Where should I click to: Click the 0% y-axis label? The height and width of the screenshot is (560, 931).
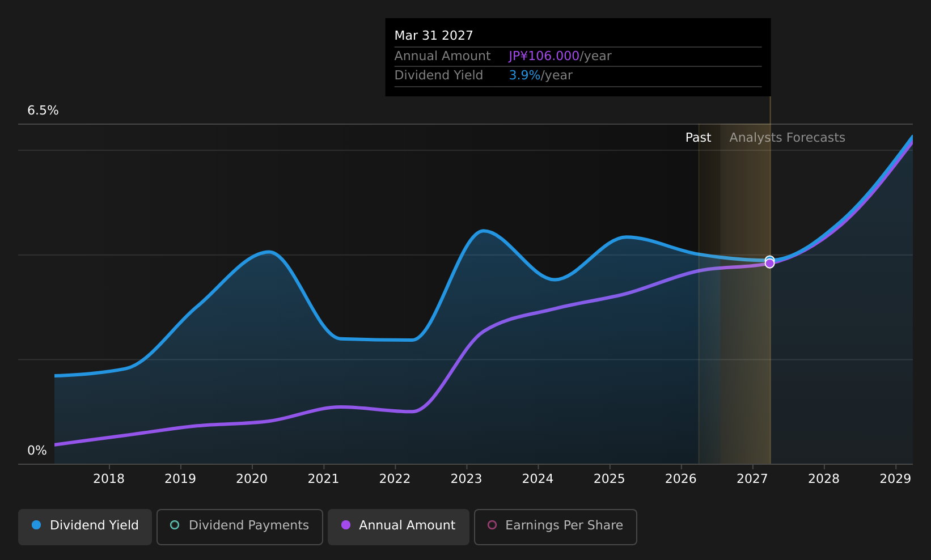(37, 451)
